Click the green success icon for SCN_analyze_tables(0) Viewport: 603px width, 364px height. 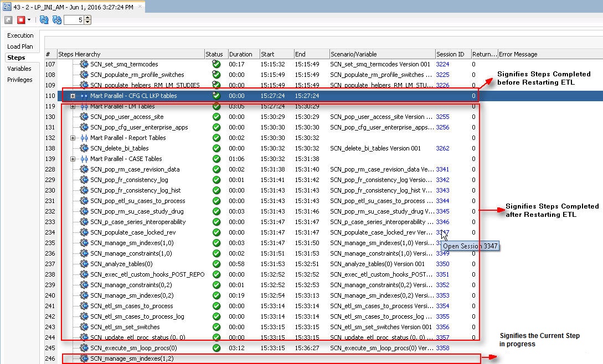pyautogui.click(x=217, y=264)
